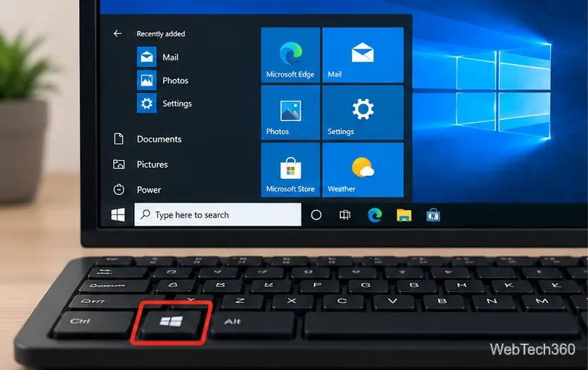Select Settings label in Recently added list
The width and height of the screenshot is (588, 370).
point(177,103)
